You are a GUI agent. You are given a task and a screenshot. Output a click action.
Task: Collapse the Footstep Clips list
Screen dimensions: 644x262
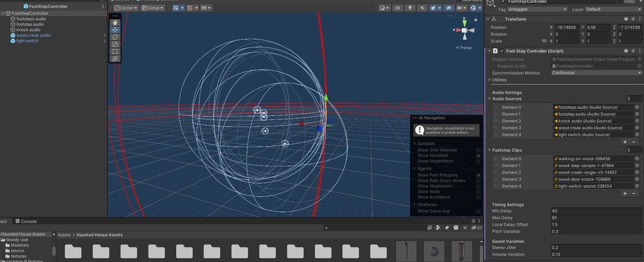489,150
